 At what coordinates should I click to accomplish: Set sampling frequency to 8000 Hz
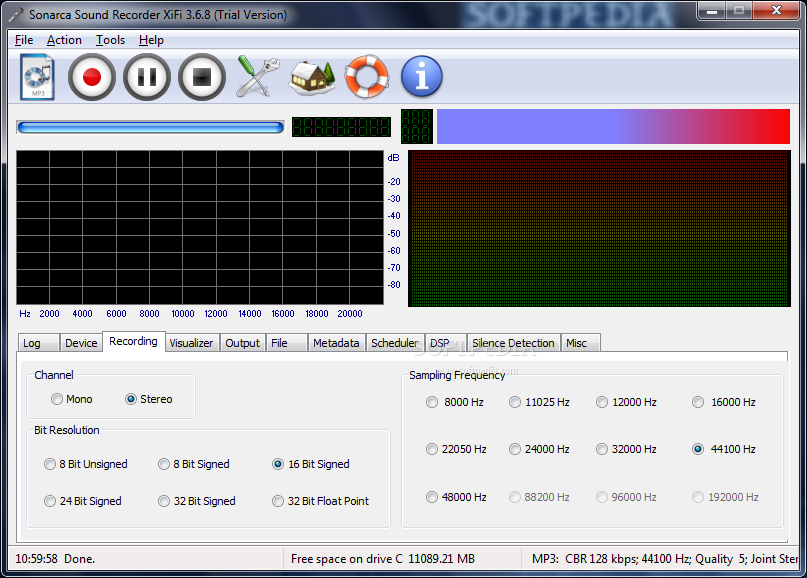coord(455,402)
